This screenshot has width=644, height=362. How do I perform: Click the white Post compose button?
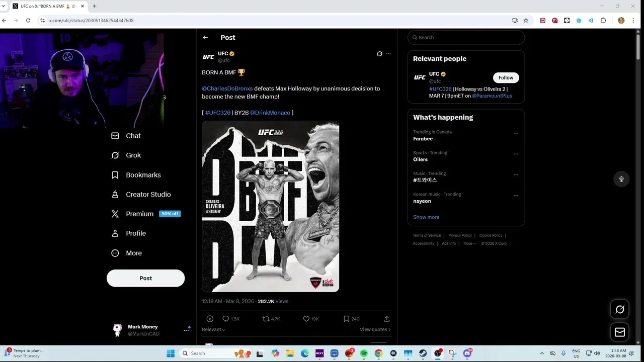click(145, 278)
